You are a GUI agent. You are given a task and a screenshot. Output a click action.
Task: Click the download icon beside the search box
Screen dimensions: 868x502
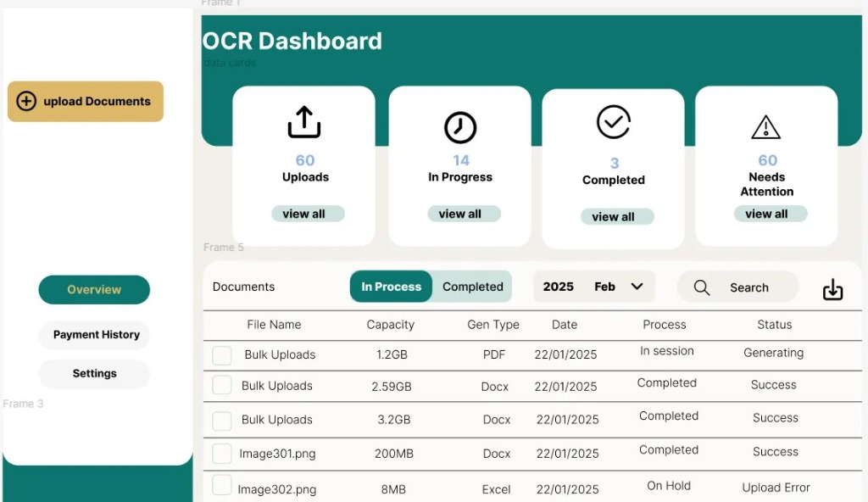click(833, 289)
